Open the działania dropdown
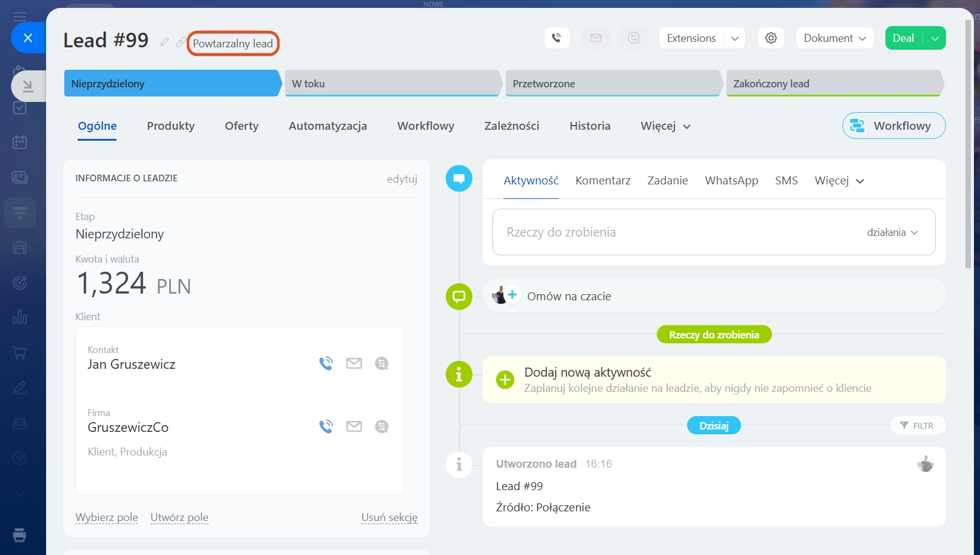This screenshot has width=980, height=555. pos(892,232)
